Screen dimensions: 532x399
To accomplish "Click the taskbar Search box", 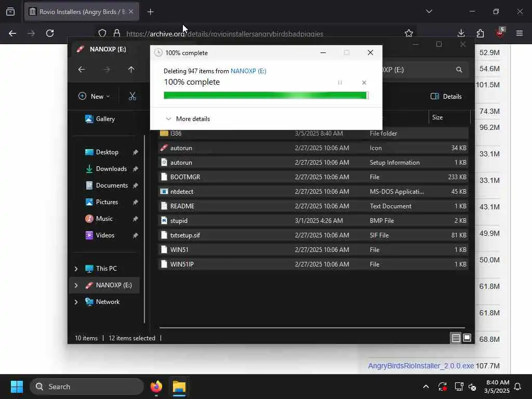I will pos(87,387).
